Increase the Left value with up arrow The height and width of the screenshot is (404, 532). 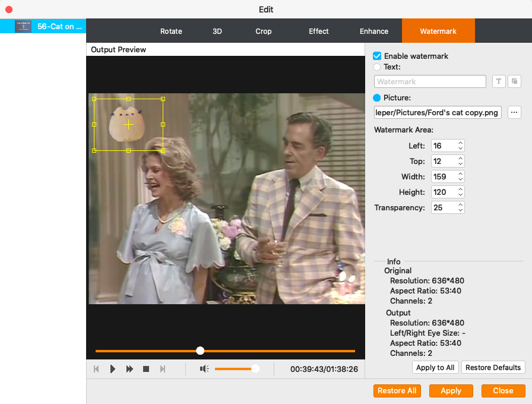[460, 143]
